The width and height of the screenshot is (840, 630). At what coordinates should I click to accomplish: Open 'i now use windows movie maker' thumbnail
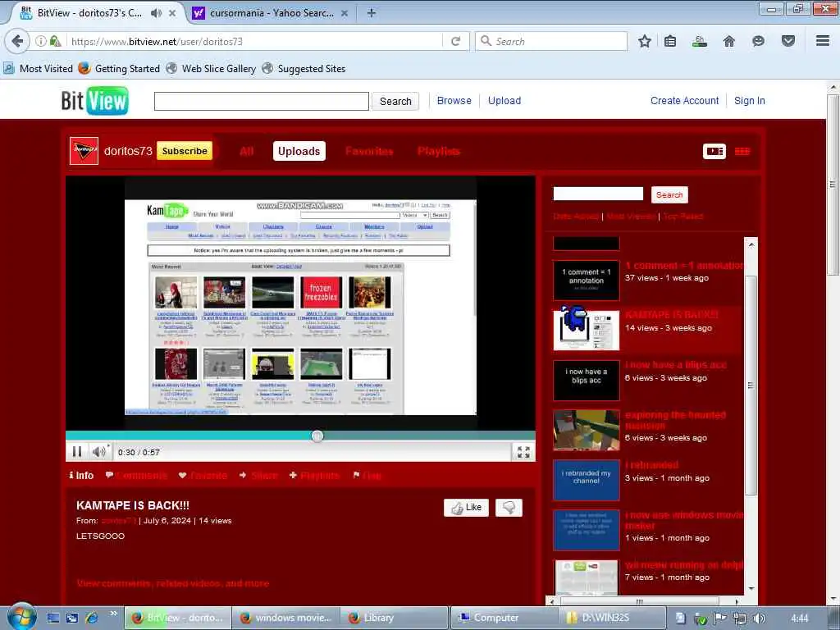586,530
